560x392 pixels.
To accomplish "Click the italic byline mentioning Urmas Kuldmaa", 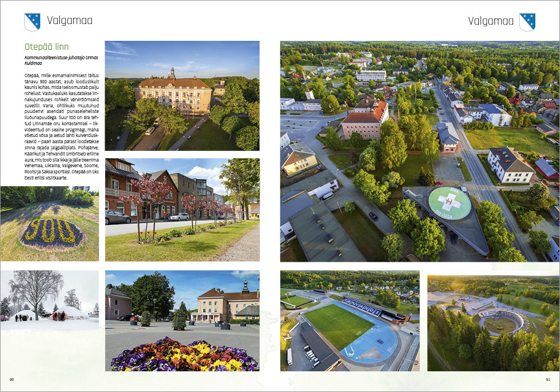I will (x=62, y=60).
